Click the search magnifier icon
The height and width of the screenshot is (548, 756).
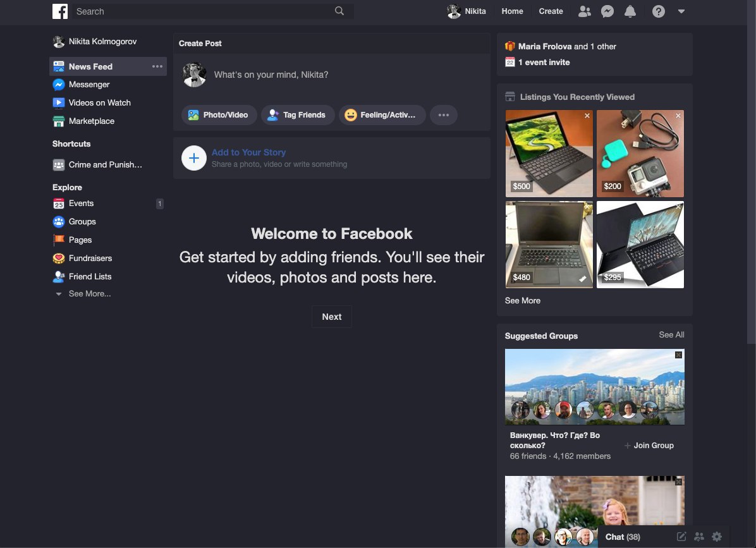pyautogui.click(x=339, y=11)
